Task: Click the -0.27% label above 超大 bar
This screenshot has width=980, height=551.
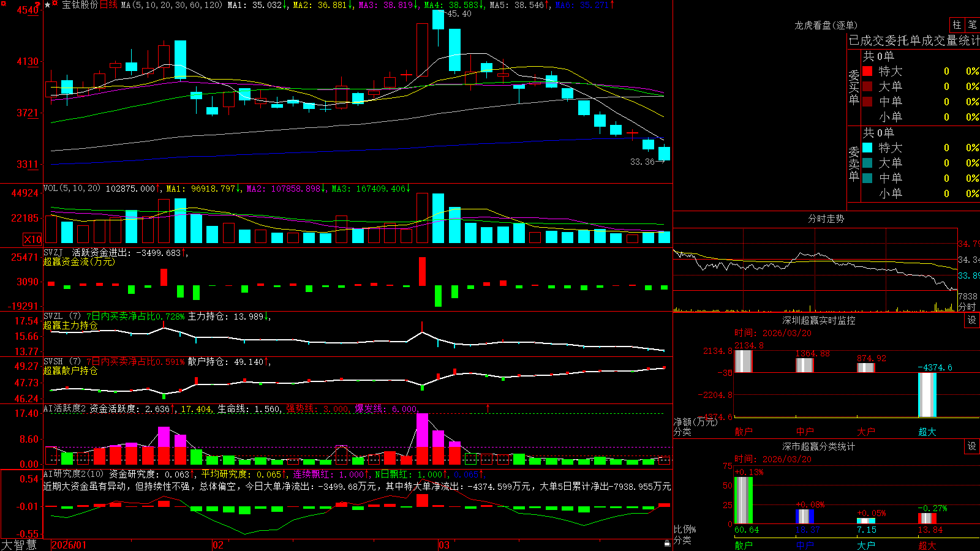Action: [932, 508]
